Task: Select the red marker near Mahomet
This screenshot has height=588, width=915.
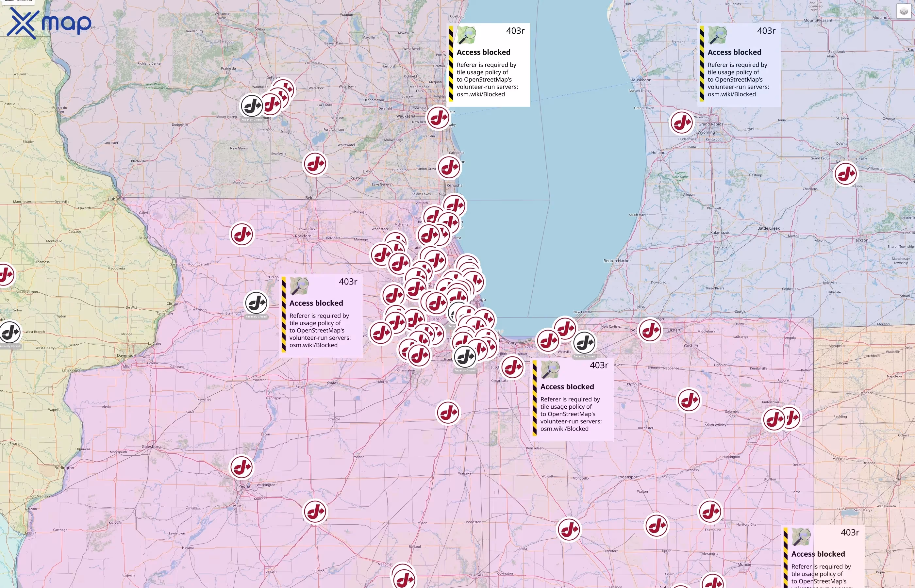Action: [x=404, y=580]
